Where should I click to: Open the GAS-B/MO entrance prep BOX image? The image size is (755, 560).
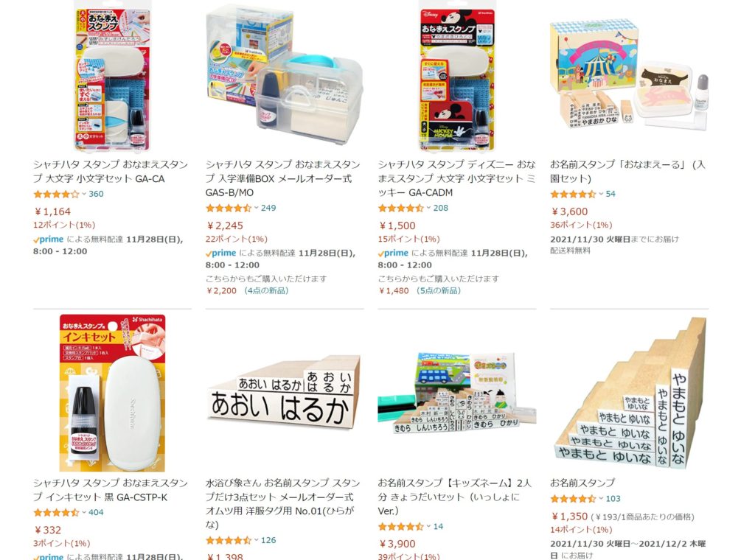284,75
